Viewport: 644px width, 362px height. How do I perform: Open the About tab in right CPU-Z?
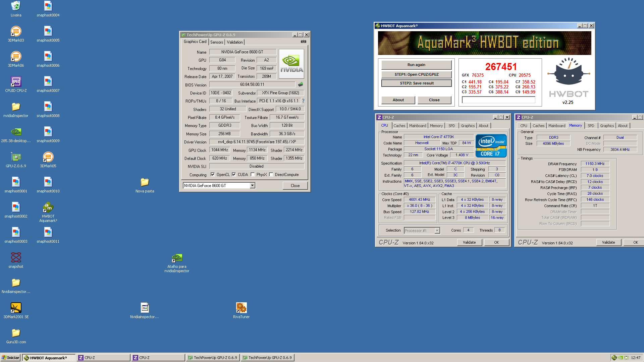pos(623,126)
